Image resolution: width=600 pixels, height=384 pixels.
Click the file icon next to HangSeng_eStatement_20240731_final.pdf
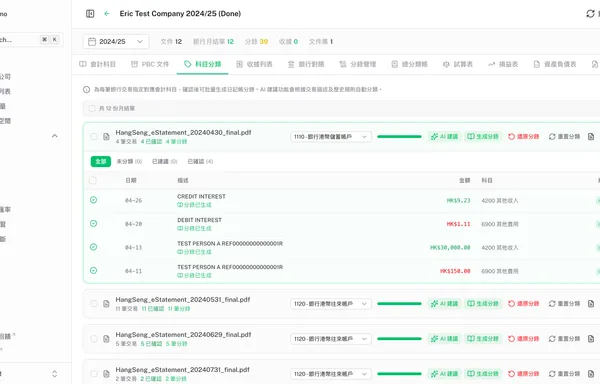pyautogui.click(x=106, y=374)
